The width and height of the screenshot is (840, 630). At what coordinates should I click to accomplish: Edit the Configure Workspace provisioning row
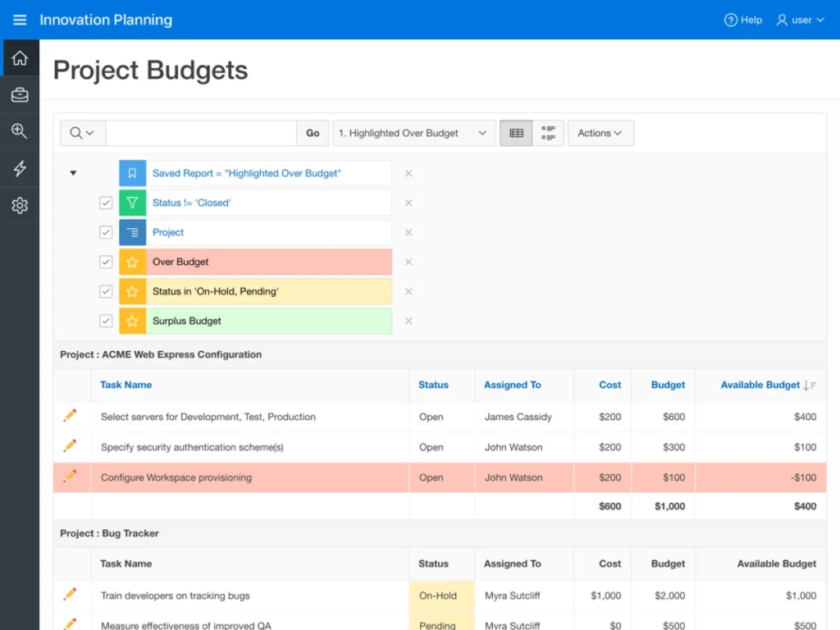tap(70, 477)
